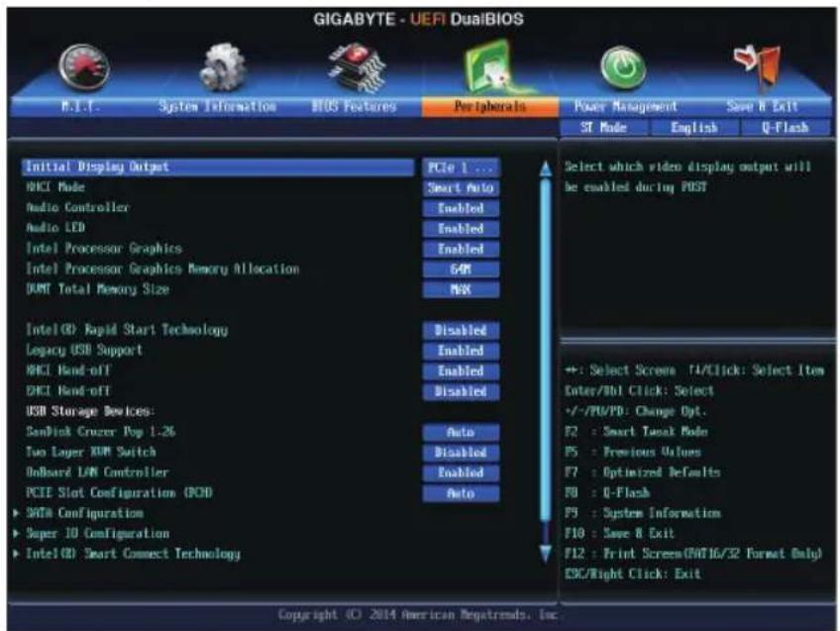Toggle the XHCI Hand-off Enabled value
The width and height of the screenshot is (840, 631).
pyautogui.click(x=461, y=371)
